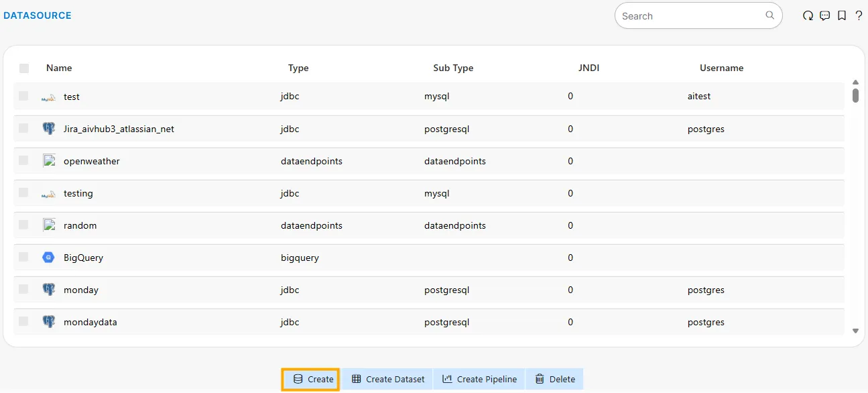Click the Create button
This screenshot has height=393, width=868.
coord(310,378)
